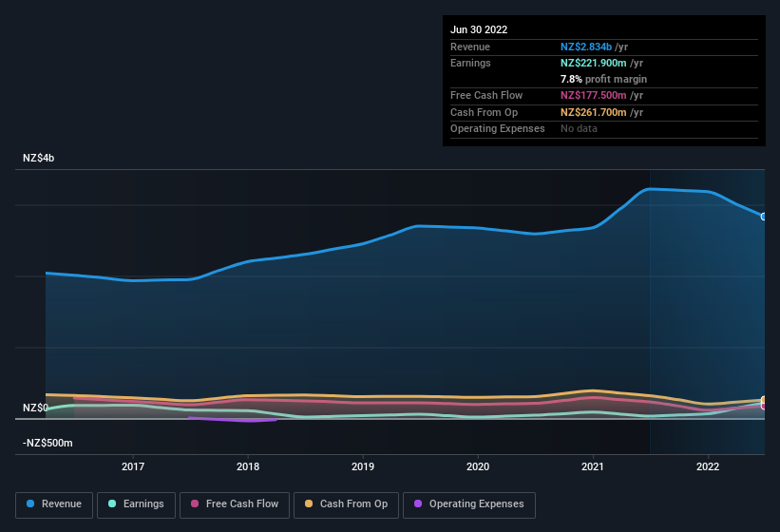The width and height of the screenshot is (780, 532).
Task: Click the NZ$221.900m earnings value
Action: click(x=594, y=63)
